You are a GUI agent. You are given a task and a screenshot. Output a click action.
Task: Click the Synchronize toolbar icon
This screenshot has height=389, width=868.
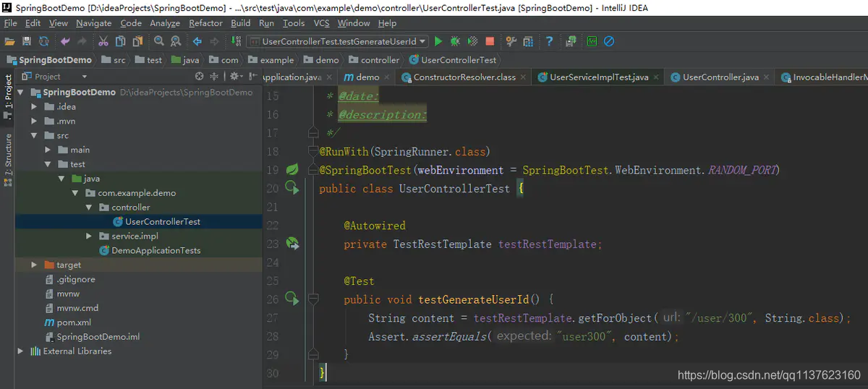tap(44, 42)
